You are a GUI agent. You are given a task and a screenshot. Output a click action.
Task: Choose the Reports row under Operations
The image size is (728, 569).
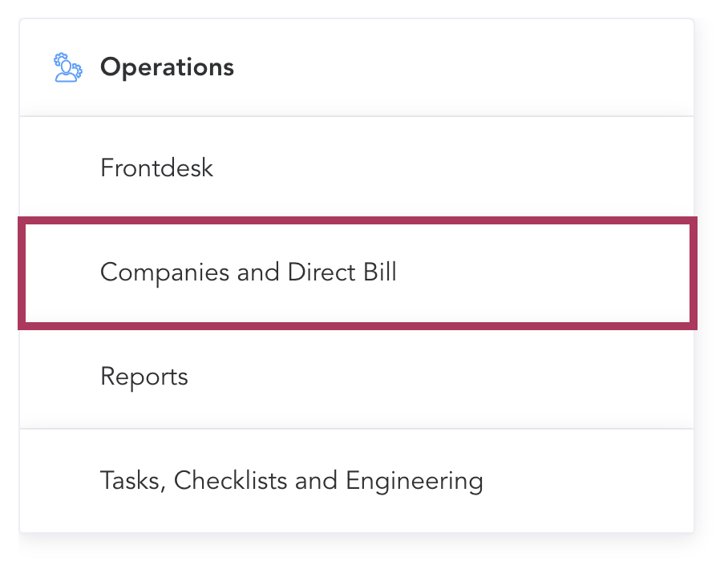(x=358, y=377)
